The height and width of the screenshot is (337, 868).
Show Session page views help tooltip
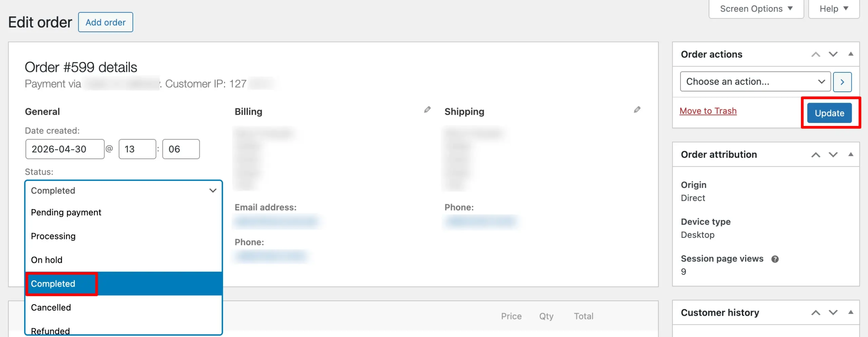coord(775,259)
